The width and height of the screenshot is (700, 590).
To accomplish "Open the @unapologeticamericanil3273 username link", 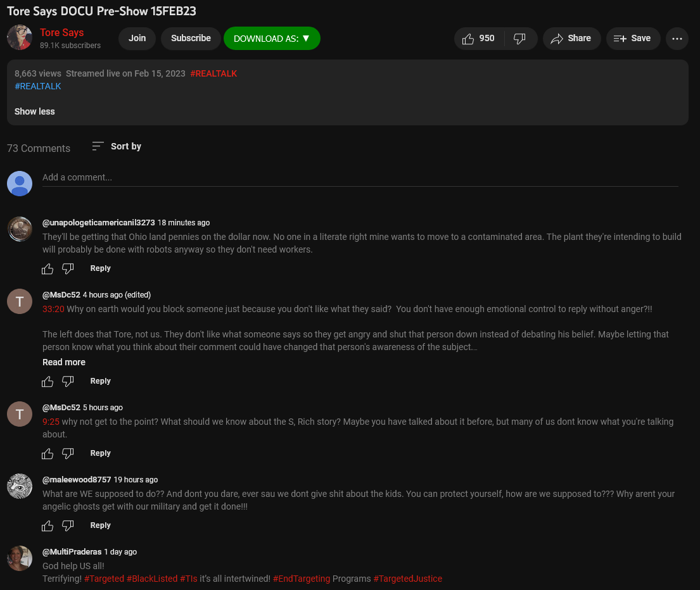I will (x=98, y=223).
